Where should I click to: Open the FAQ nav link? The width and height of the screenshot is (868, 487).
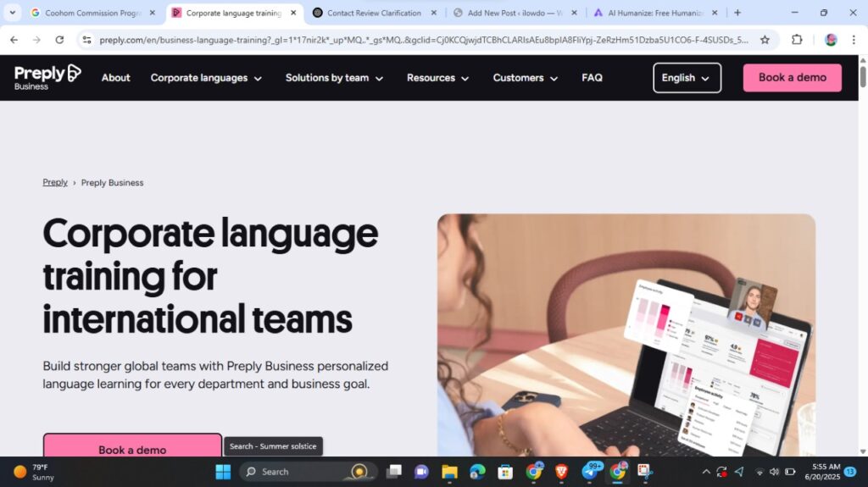[x=592, y=78]
